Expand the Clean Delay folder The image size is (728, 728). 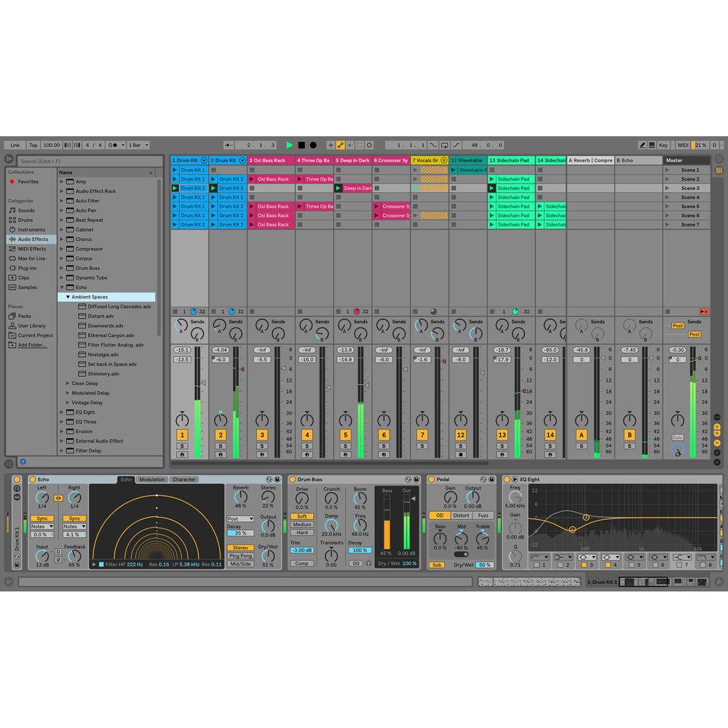pyautogui.click(x=67, y=383)
